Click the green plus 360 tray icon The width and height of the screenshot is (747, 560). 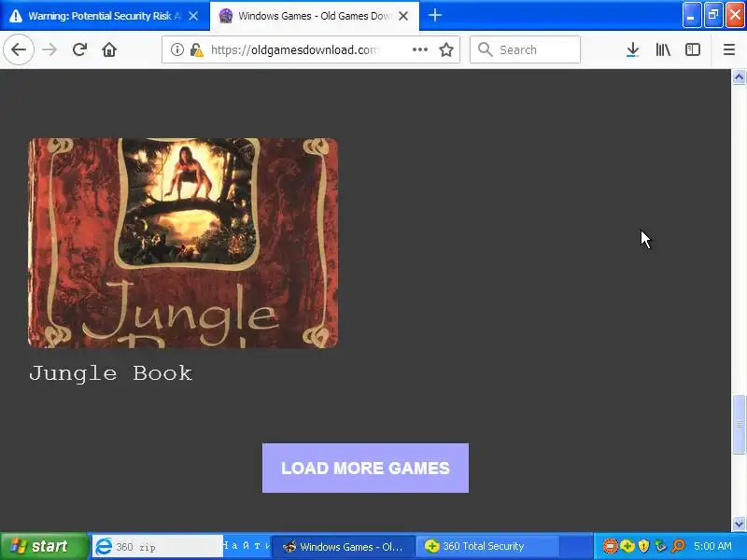pos(627,546)
